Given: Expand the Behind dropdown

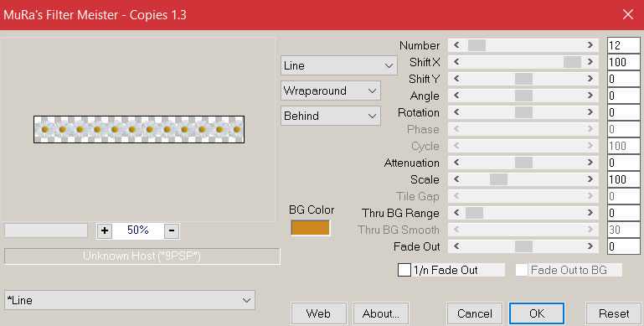Looking at the screenshot, I should point(331,116).
